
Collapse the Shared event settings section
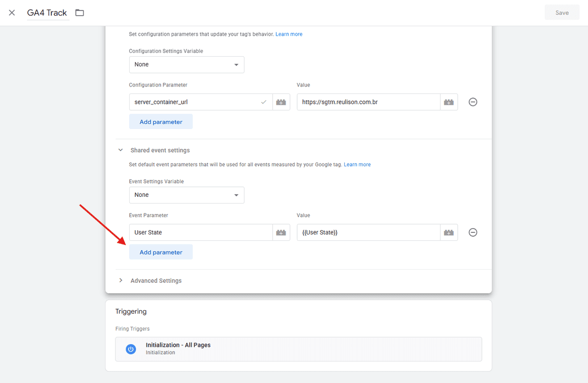tap(121, 150)
